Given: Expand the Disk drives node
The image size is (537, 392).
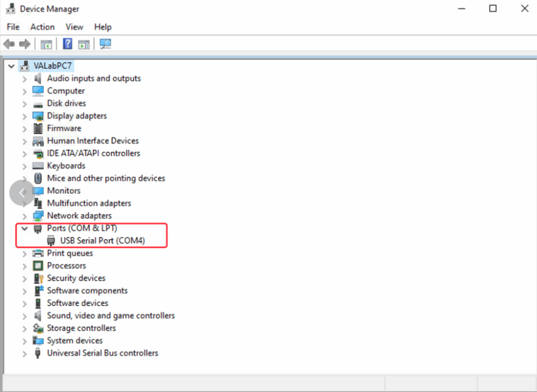Looking at the screenshot, I should tap(24, 104).
